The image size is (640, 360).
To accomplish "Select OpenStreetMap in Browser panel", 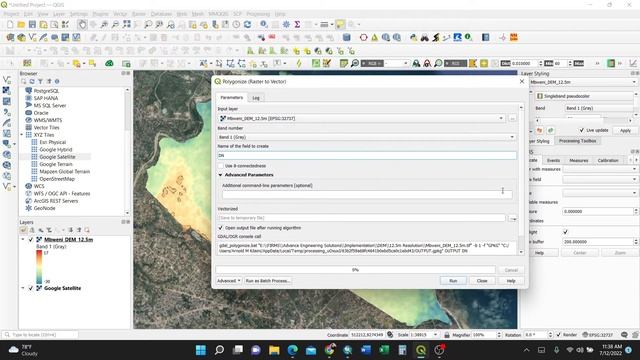I will [57, 179].
